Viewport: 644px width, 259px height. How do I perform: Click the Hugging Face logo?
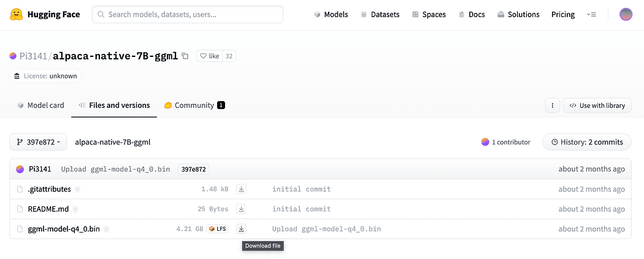pos(44,14)
